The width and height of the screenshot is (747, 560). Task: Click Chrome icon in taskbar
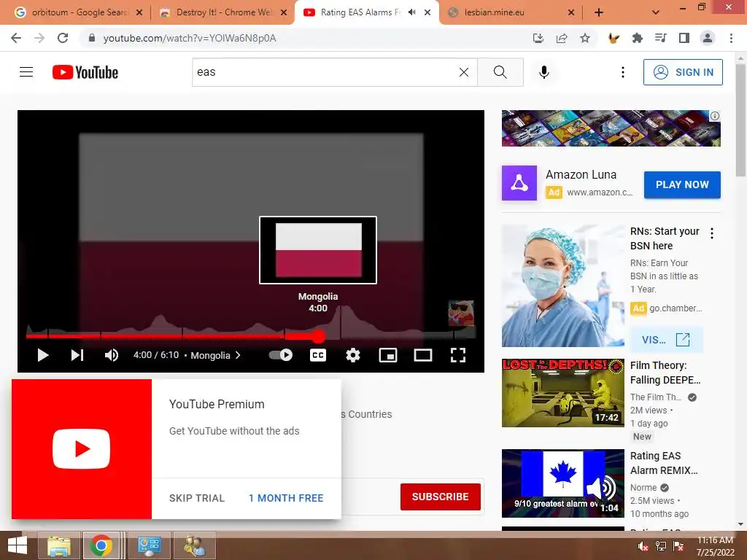point(101,545)
